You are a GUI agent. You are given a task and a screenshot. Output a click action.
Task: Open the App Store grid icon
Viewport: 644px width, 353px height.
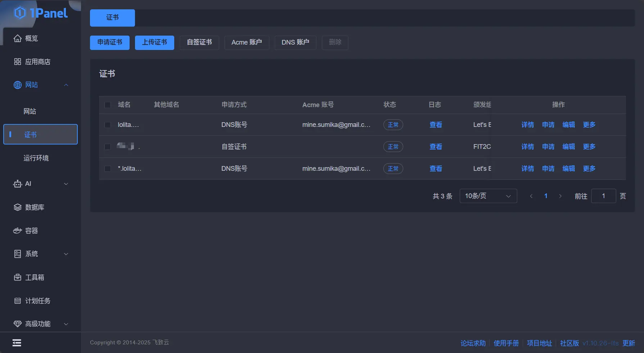pyautogui.click(x=17, y=62)
